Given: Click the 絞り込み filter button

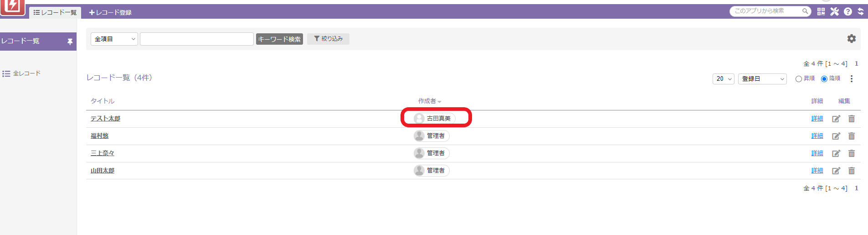Looking at the screenshot, I should click(328, 39).
